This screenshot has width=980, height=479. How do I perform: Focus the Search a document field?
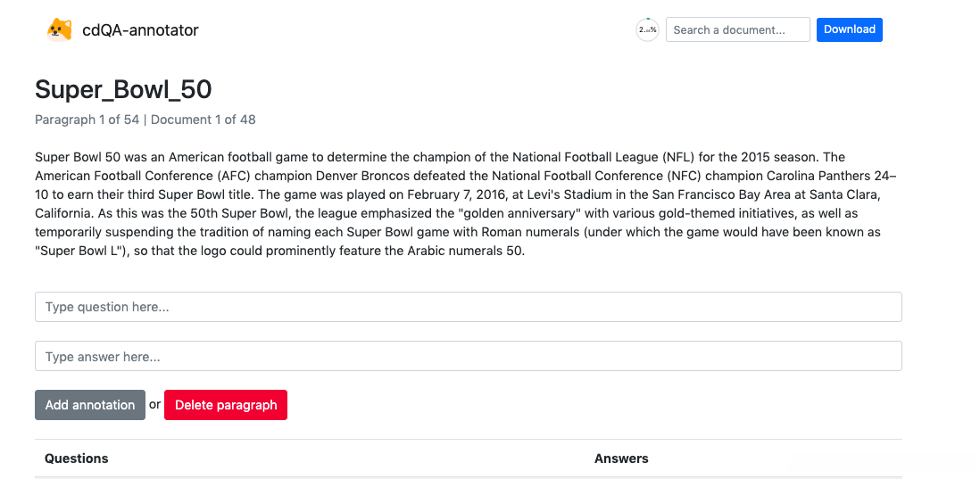pos(737,29)
